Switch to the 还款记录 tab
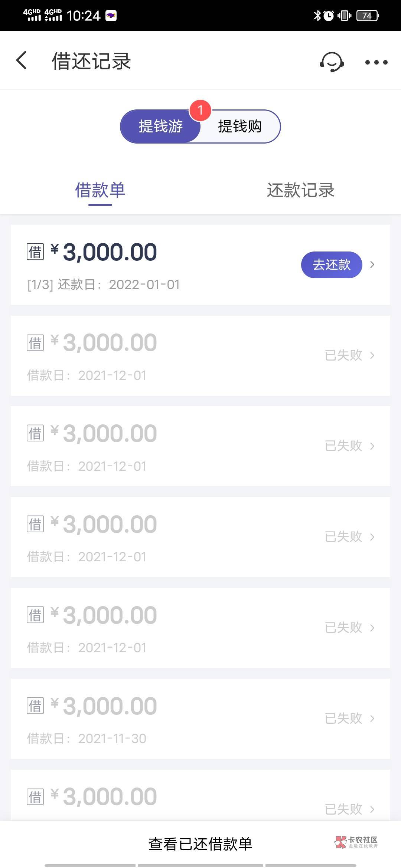The width and height of the screenshot is (401, 868). point(300,190)
